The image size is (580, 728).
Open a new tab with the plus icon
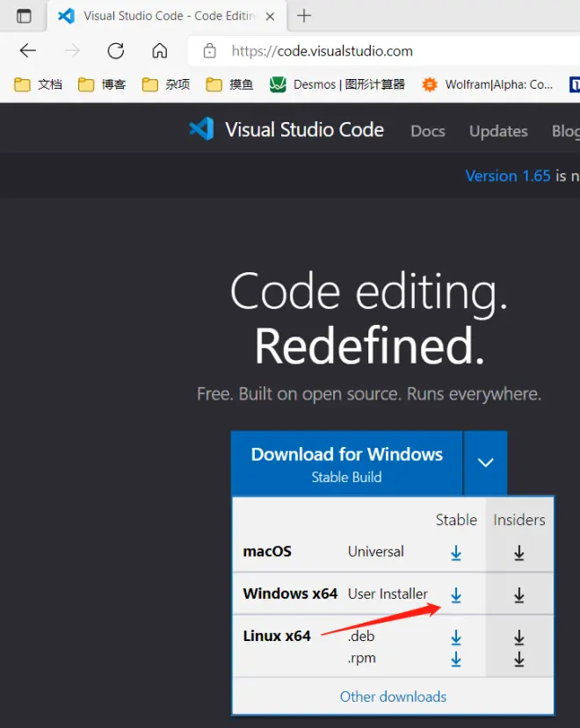(304, 16)
